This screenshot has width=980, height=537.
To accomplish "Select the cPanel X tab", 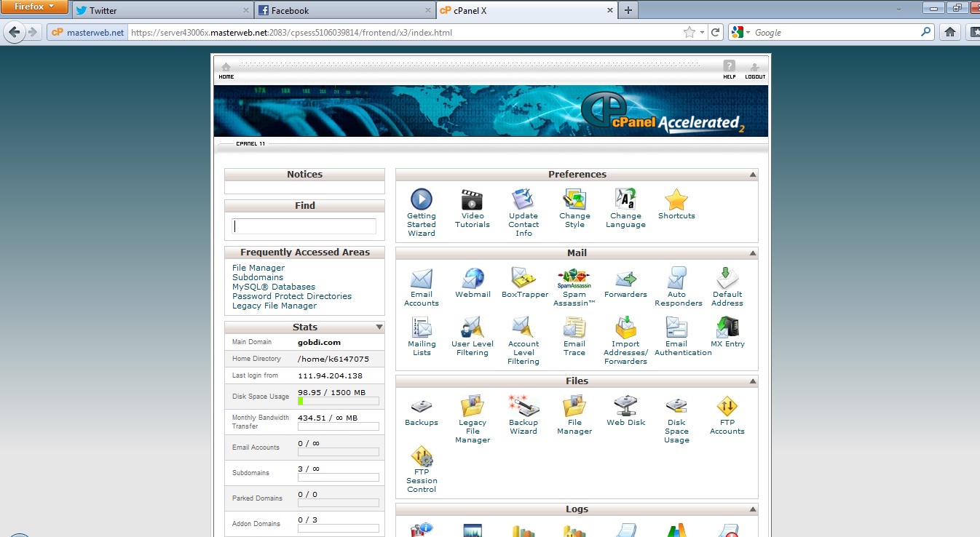I will click(x=526, y=10).
